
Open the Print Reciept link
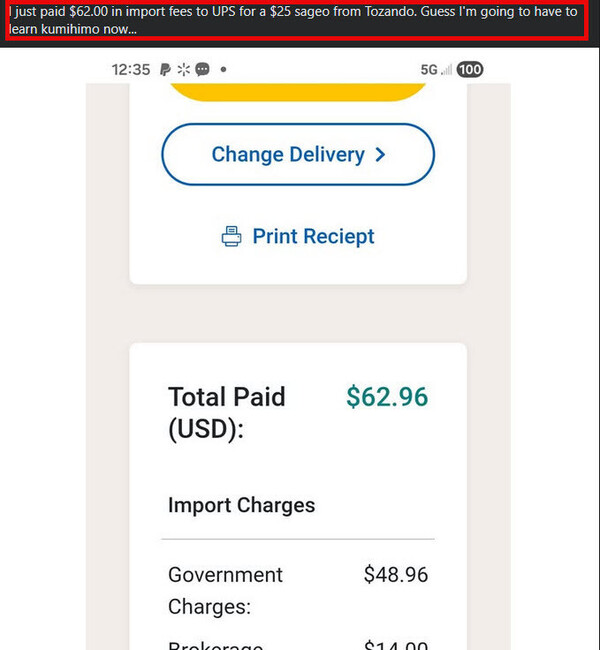[x=313, y=237]
